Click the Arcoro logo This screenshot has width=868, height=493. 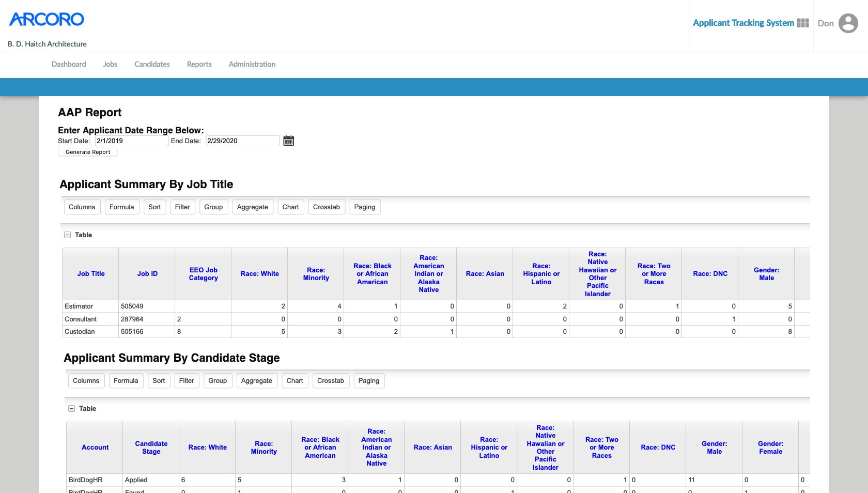(x=47, y=20)
